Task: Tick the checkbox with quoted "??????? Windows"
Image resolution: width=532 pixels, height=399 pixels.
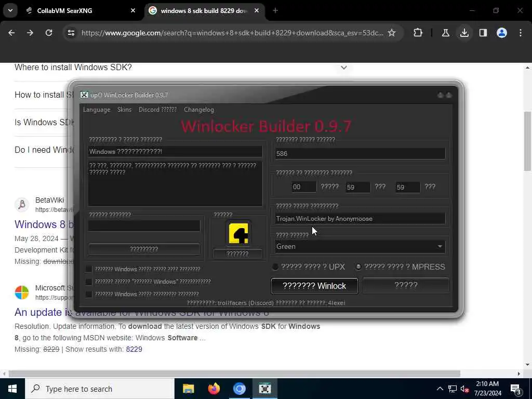Action: coord(89,282)
